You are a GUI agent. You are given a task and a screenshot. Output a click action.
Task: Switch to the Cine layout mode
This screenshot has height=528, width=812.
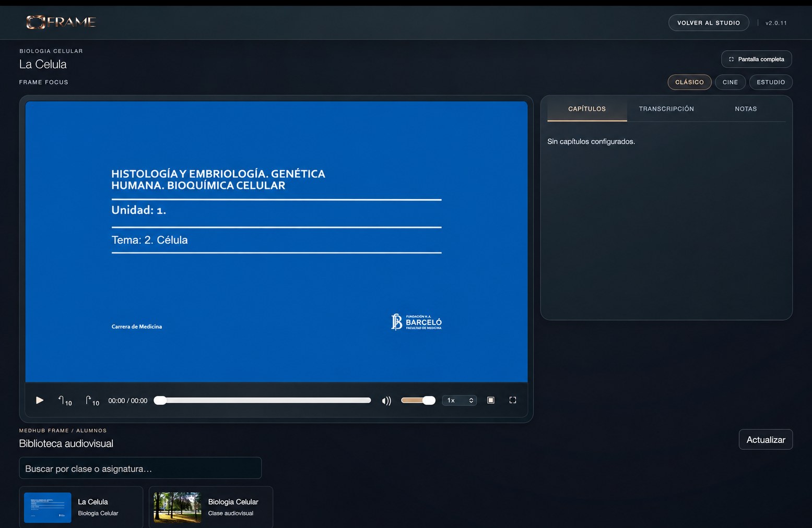point(730,82)
